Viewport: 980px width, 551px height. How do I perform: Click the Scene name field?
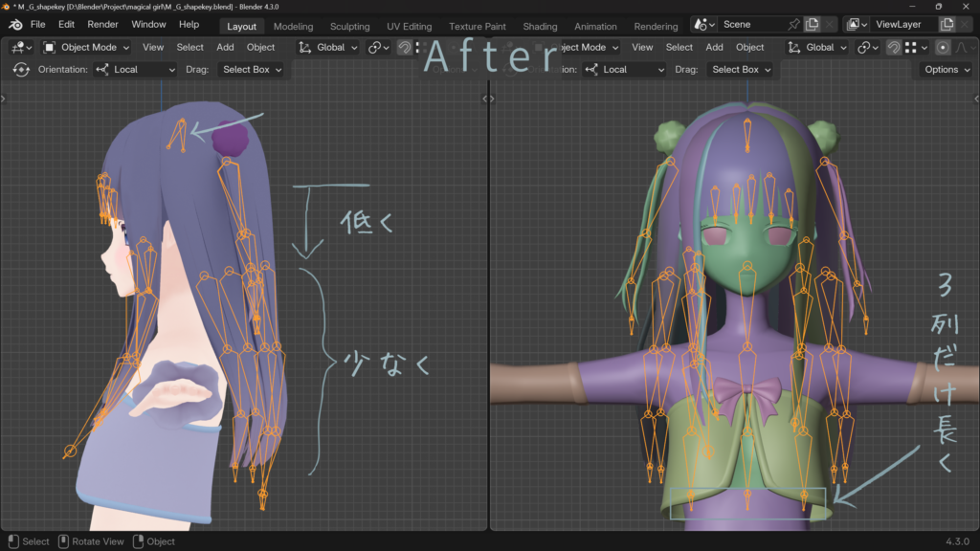tap(752, 24)
